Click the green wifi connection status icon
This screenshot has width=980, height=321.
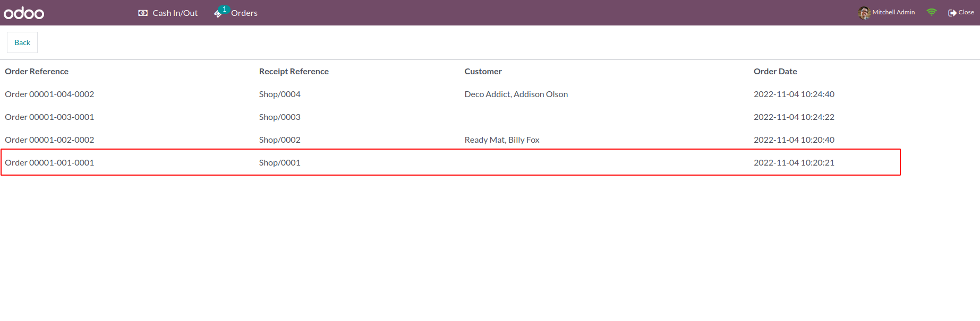click(x=932, y=12)
